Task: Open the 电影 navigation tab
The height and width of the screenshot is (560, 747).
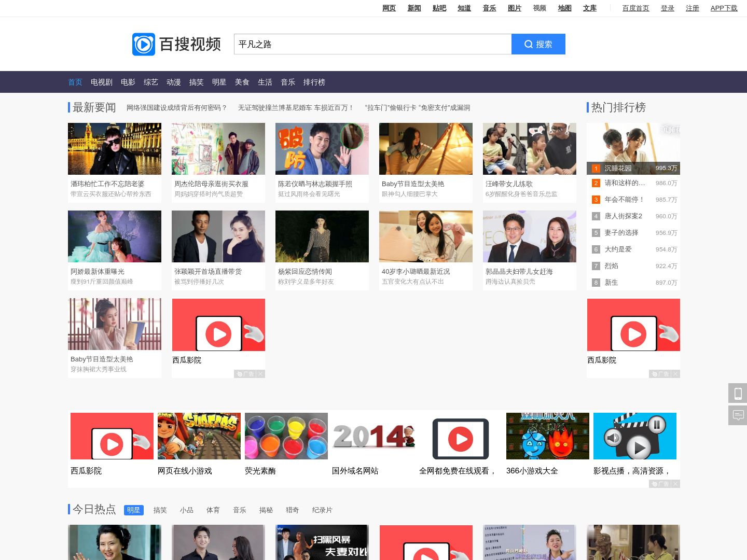Action: [128, 82]
